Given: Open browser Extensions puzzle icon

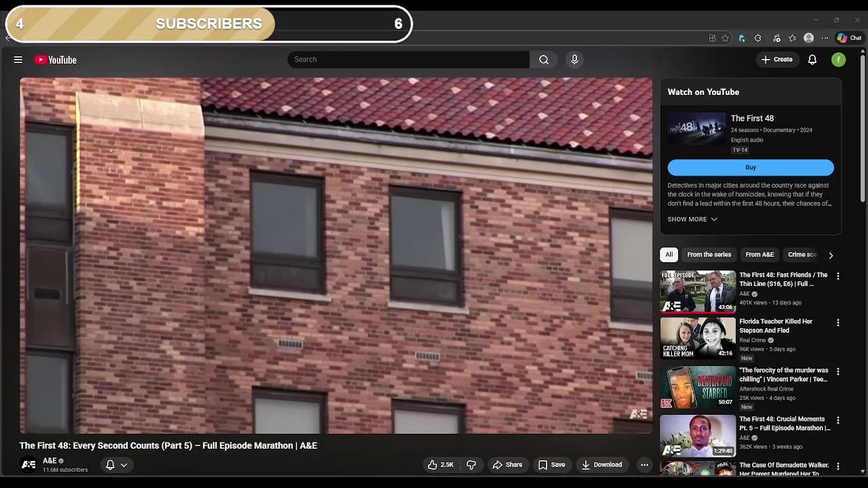Looking at the screenshot, I should point(758,38).
